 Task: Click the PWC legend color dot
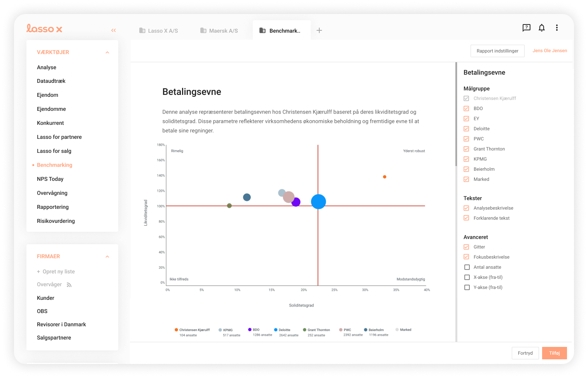(341, 330)
